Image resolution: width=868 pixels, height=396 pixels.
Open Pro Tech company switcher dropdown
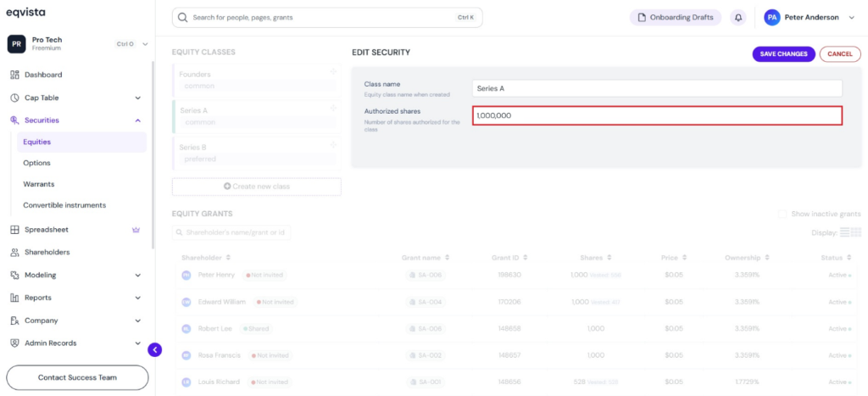[x=145, y=44]
